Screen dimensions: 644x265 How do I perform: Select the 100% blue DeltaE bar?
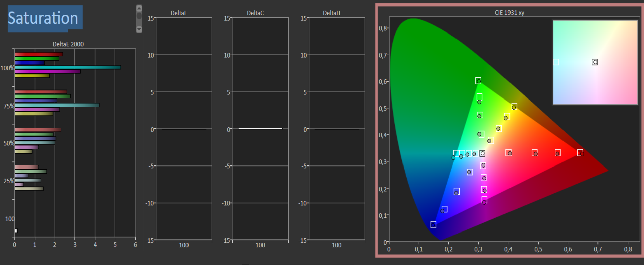coord(30,63)
